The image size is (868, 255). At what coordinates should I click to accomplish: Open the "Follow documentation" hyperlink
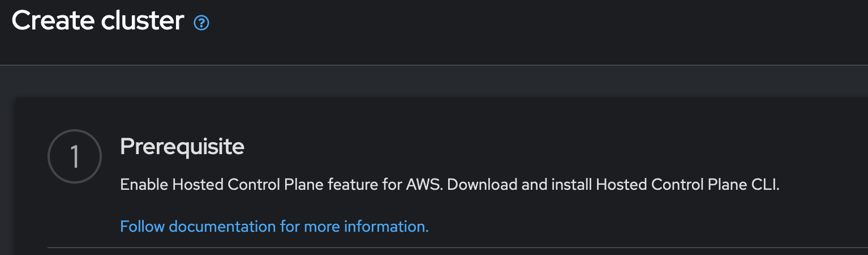coord(274,227)
